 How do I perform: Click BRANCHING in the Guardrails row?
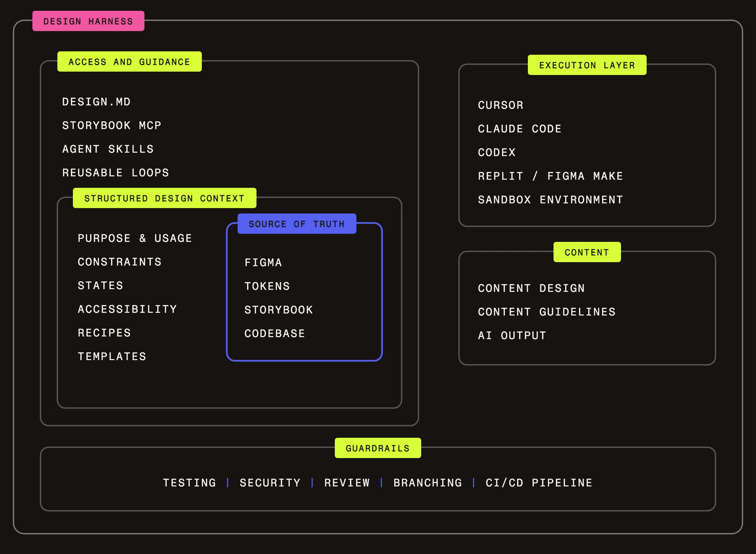click(428, 483)
